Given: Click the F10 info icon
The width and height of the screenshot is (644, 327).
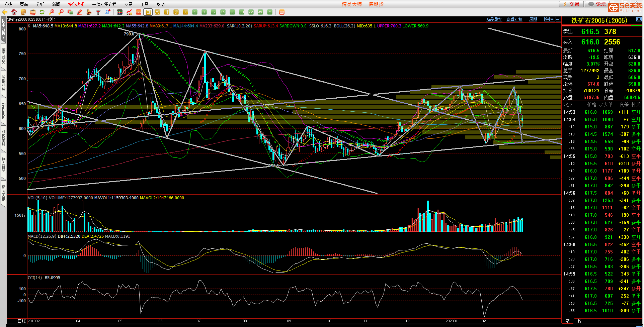Looking at the screenshot, I should coord(33,12).
